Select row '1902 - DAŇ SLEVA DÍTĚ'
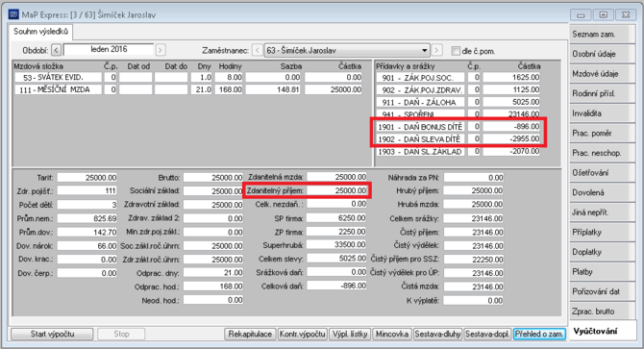644x349 pixels. click(458, 138)
